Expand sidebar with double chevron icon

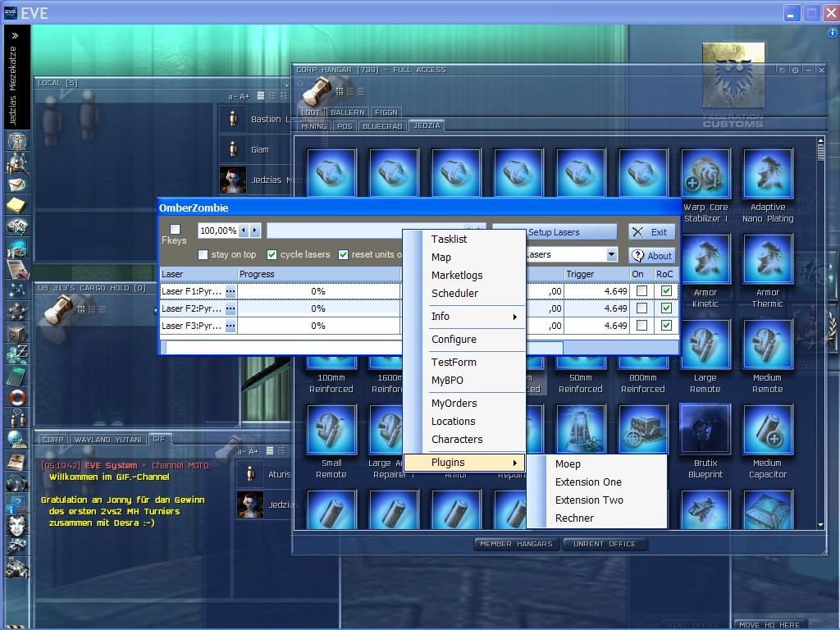click(15, 36)
